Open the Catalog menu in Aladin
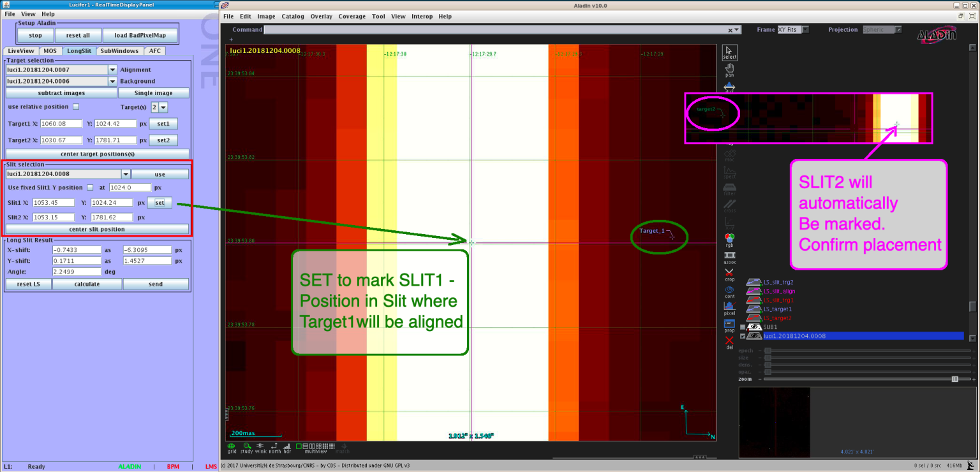 coord(293,17)
